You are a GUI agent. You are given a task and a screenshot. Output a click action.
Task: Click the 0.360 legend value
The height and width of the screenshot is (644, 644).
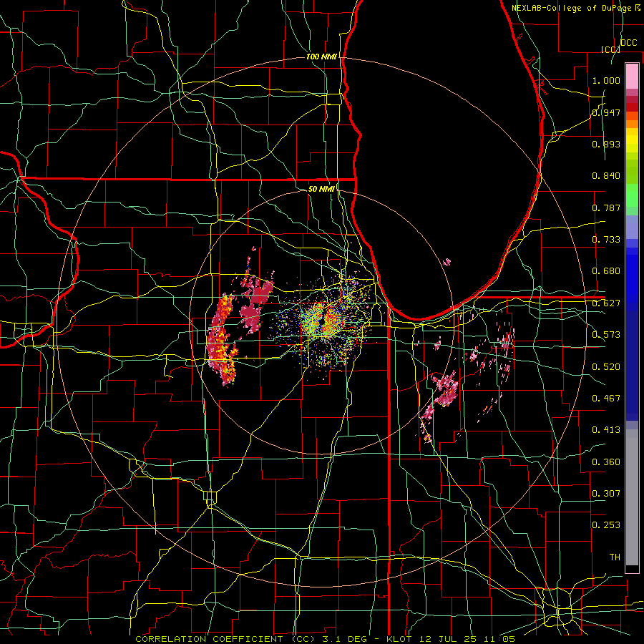[x=606, y=462]
